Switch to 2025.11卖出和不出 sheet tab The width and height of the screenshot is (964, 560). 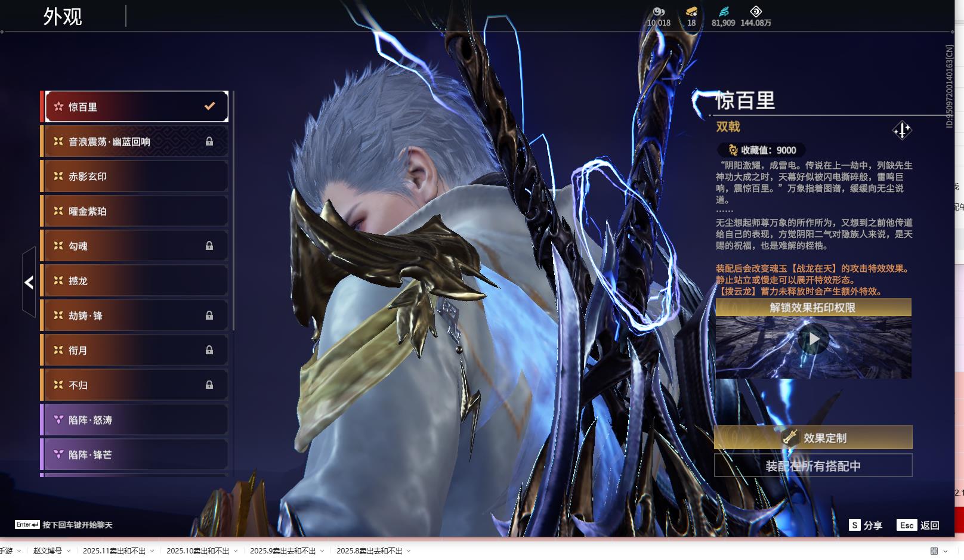tap(114, 551)
